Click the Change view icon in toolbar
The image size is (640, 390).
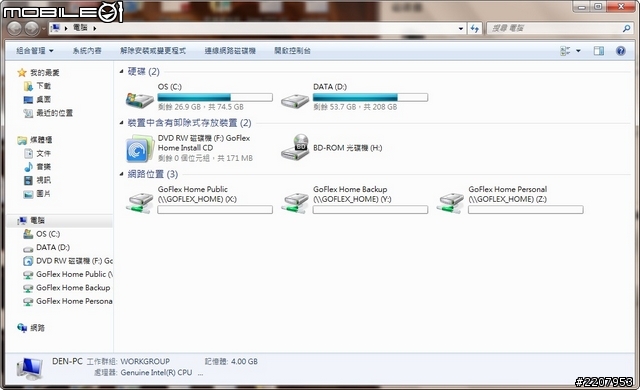pos(565,51)
